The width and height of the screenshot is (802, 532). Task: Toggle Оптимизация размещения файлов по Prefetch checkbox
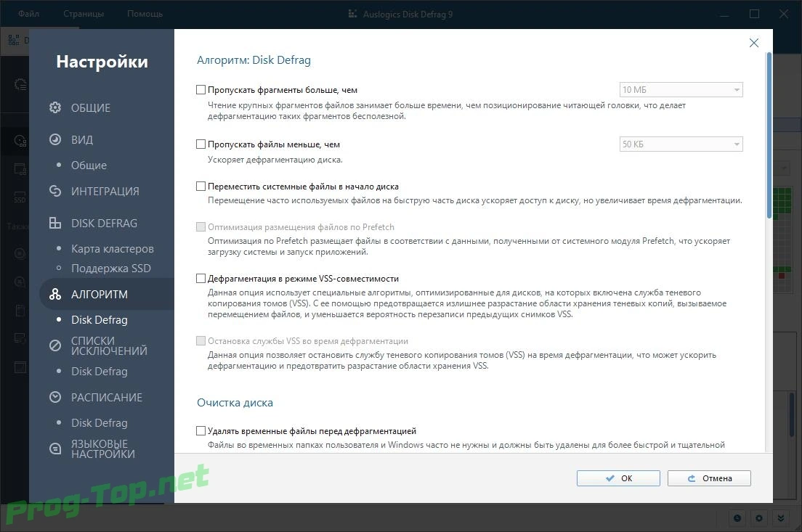pyautogui.click(x=201, y=227)
